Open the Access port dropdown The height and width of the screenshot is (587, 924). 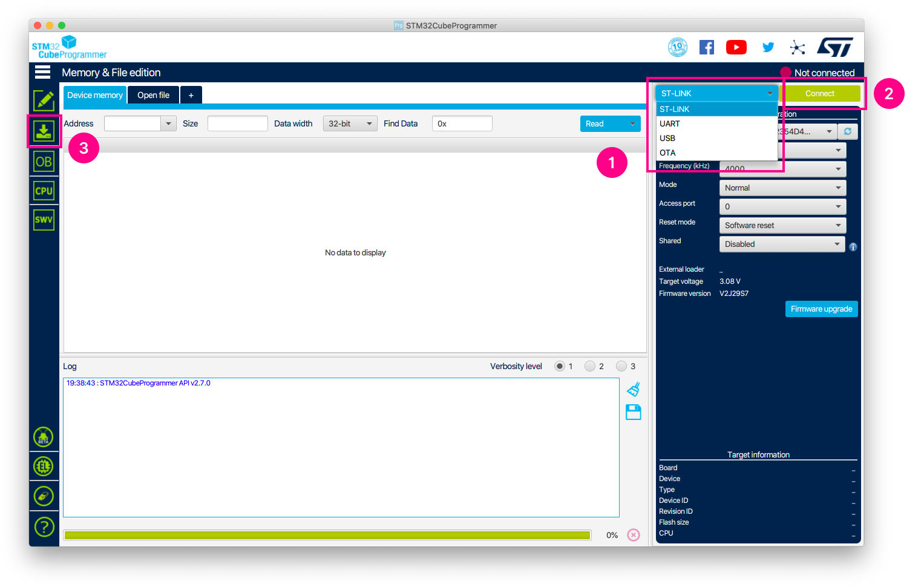coord(782,206)
